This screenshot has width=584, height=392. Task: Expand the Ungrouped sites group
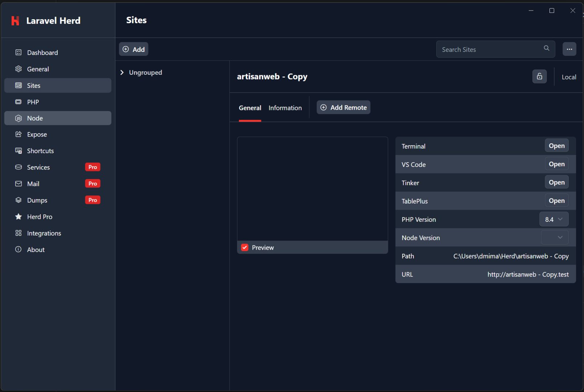click(x=122, y=73)
